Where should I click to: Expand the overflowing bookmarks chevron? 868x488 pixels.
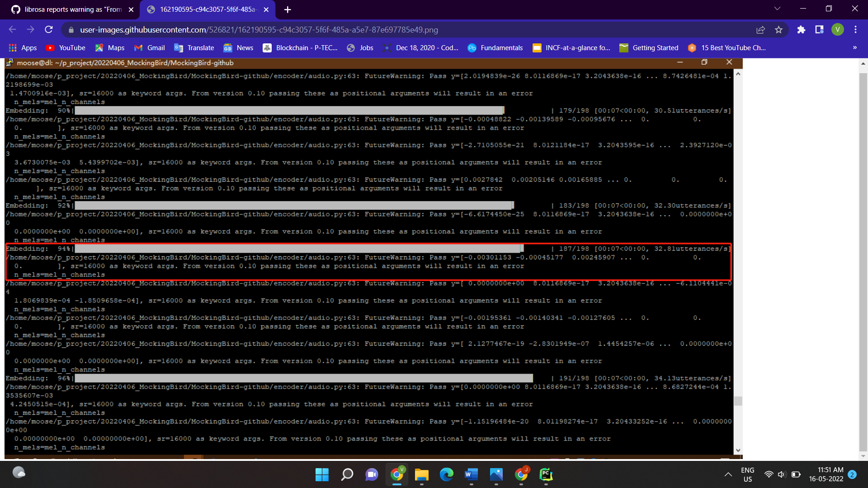pyautogui.click(x=855, y=47)
